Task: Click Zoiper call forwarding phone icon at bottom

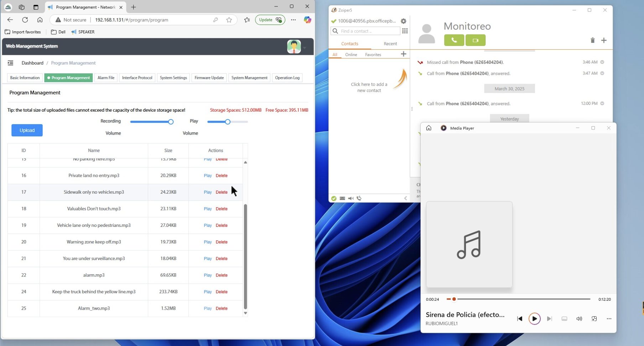Action: [x=359, y=198]
